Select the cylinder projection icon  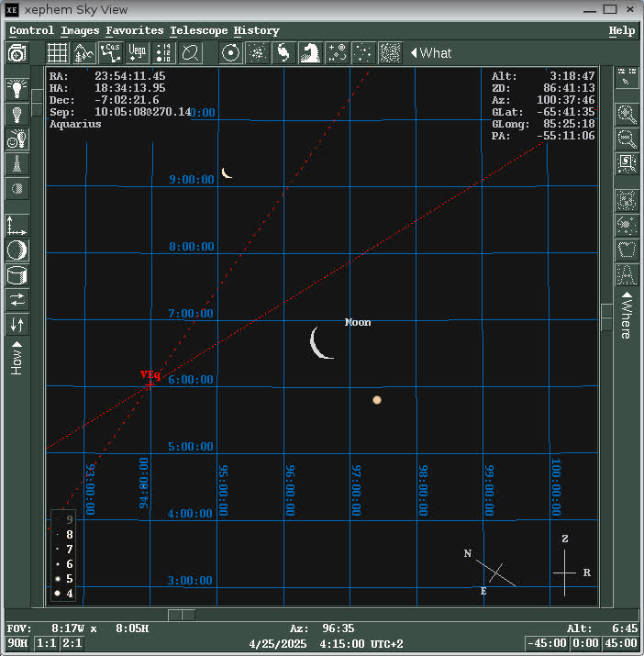coord(17,275)
